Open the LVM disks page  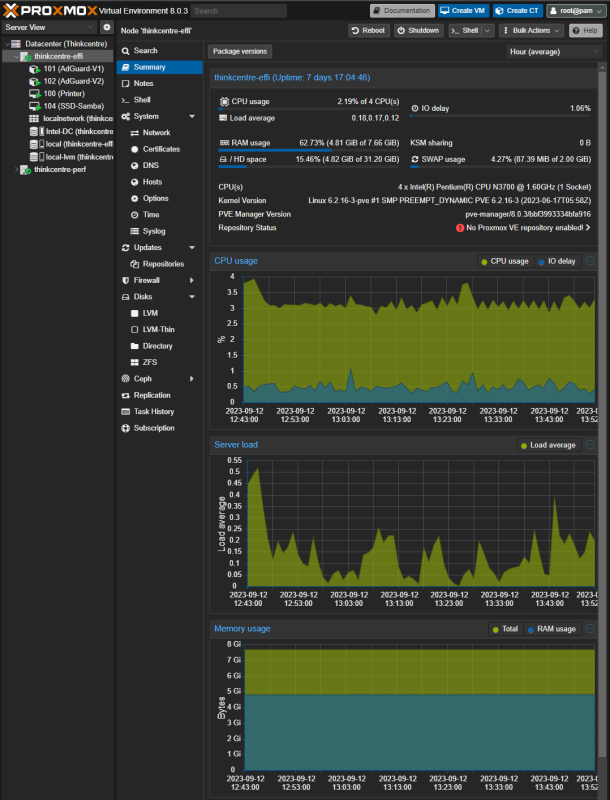pyautogui.click(x=159, y=313)
